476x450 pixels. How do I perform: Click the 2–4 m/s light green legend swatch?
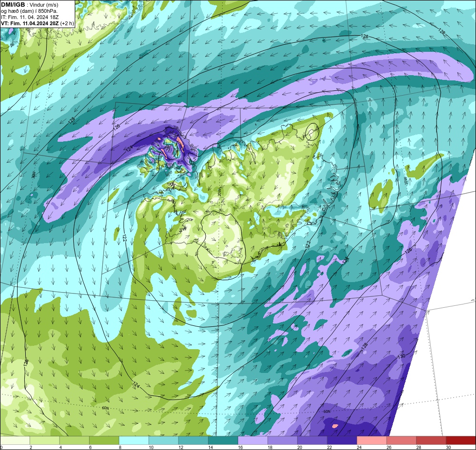[45, 440]
